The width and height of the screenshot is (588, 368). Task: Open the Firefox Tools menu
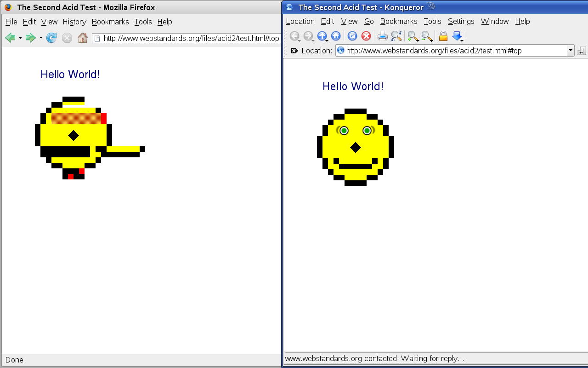click(143, 22)
